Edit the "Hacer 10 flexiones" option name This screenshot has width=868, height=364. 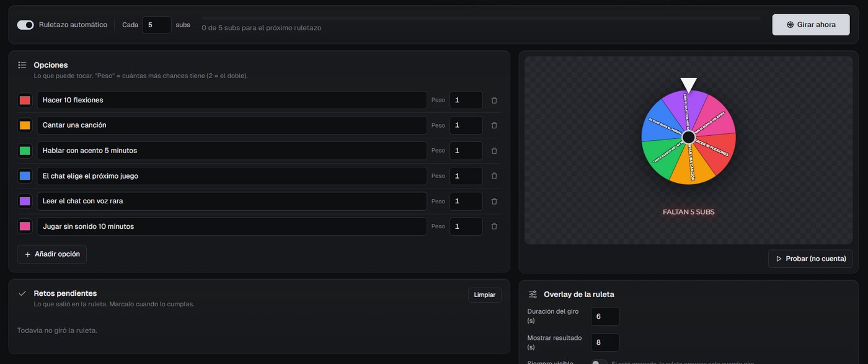pos(232,100)
